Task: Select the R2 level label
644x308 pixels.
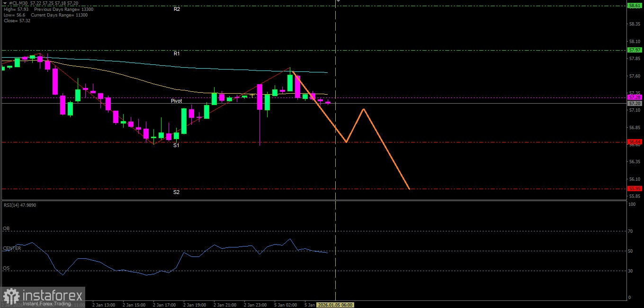Action: pyautogui.click(x=177, y=9)
